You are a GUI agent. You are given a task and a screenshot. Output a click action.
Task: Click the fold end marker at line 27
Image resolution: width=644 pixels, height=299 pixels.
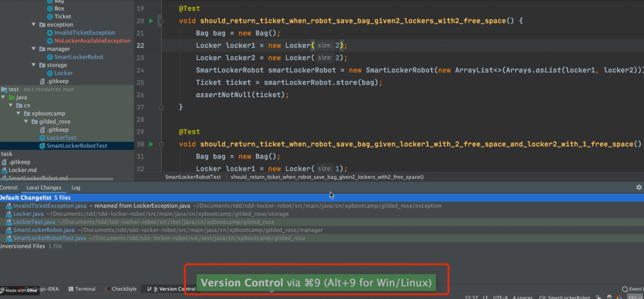coord(161,107)
